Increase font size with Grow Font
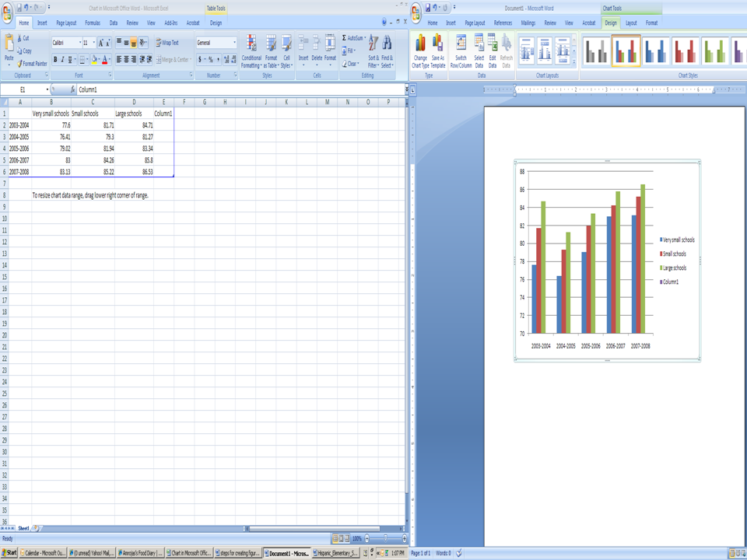This screenshot has width=747, height=560. coord(101,43)
